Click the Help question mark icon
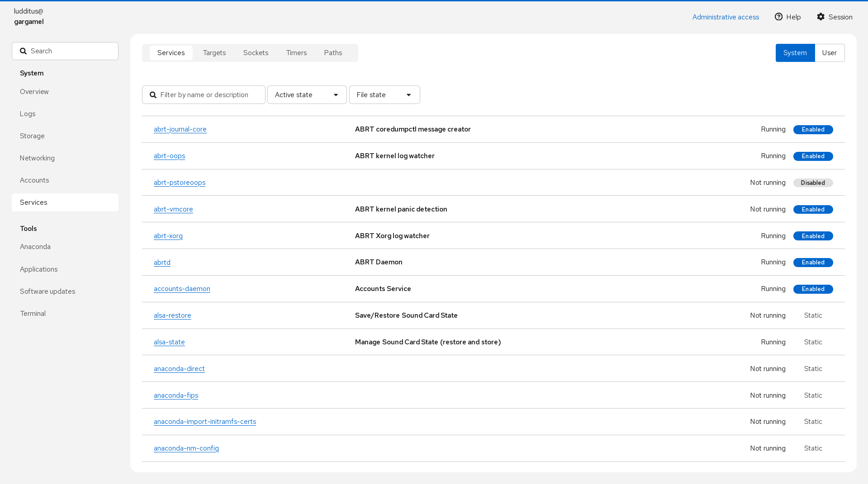Viewport: 868px width, 484px height. (778, 17)
